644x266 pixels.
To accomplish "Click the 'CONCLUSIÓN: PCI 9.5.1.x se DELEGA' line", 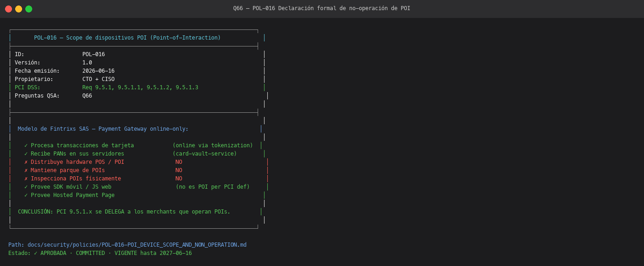I will click(124, 212).
